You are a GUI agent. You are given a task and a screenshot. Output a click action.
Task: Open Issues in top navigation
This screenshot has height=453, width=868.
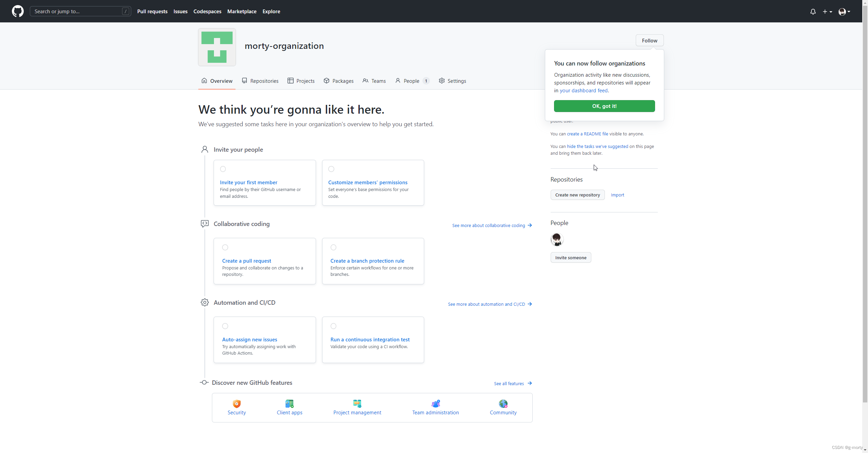180,11
